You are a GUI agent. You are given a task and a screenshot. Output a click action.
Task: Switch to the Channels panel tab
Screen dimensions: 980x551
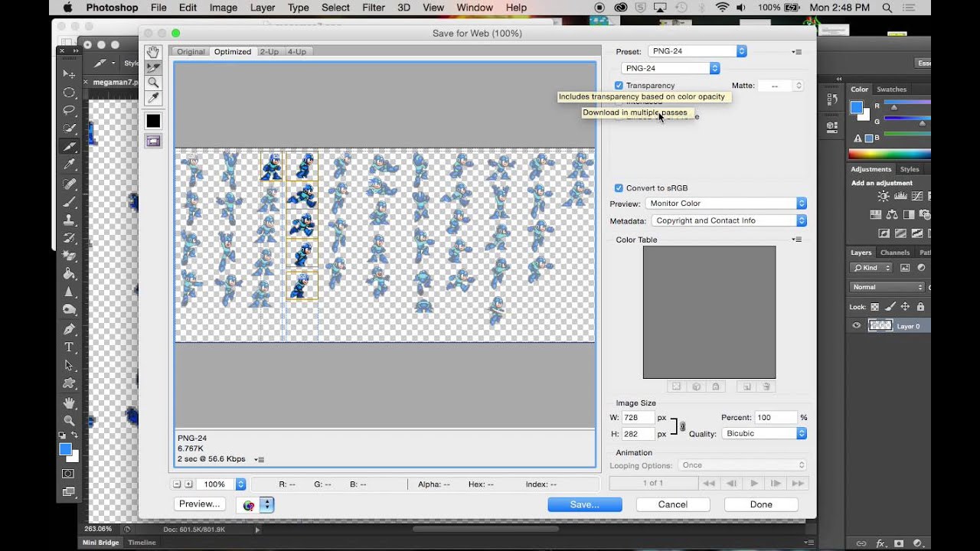pyautogui.click(x=895, y=253)
